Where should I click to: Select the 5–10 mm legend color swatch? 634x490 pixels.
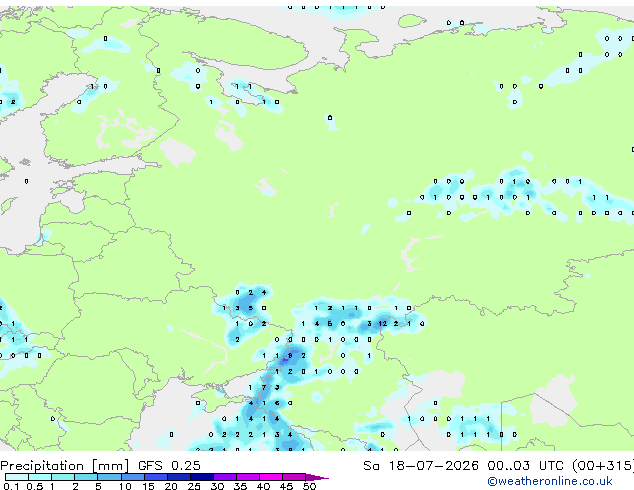coord(109,477)
